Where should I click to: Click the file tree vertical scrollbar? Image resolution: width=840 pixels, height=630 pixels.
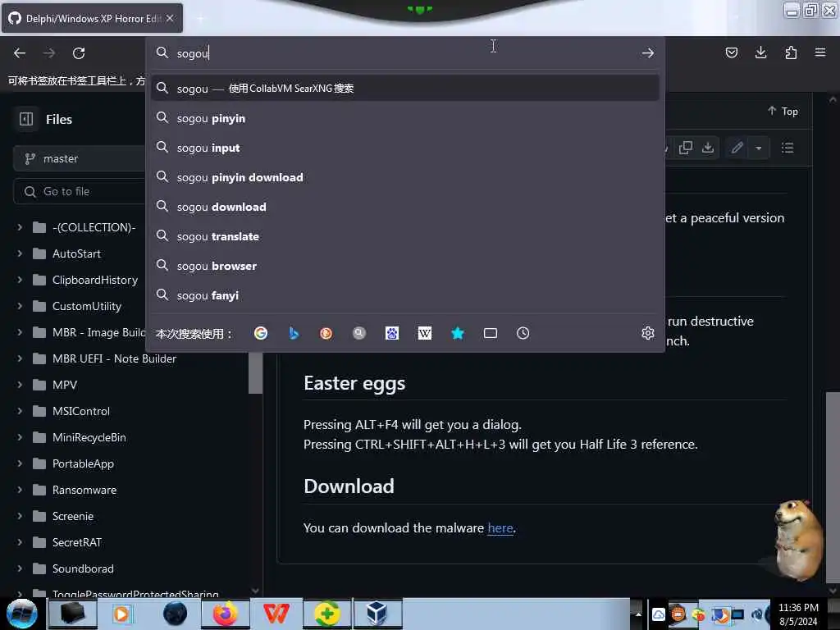[255, 372]
